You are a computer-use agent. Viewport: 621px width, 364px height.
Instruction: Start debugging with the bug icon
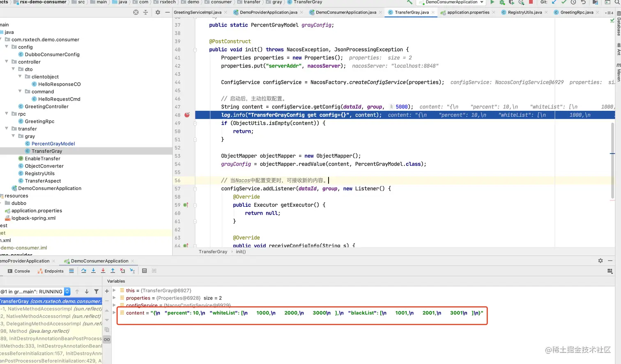pos(502,2)
